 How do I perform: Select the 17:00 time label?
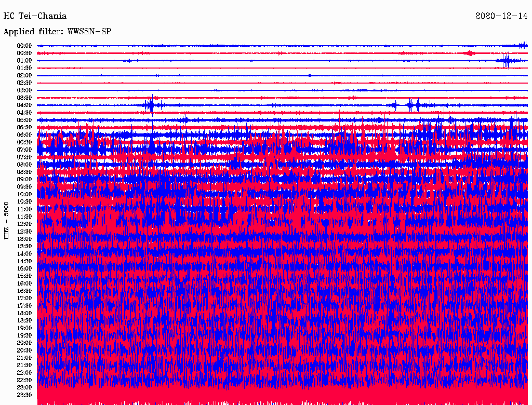click(x=24, y=298)
